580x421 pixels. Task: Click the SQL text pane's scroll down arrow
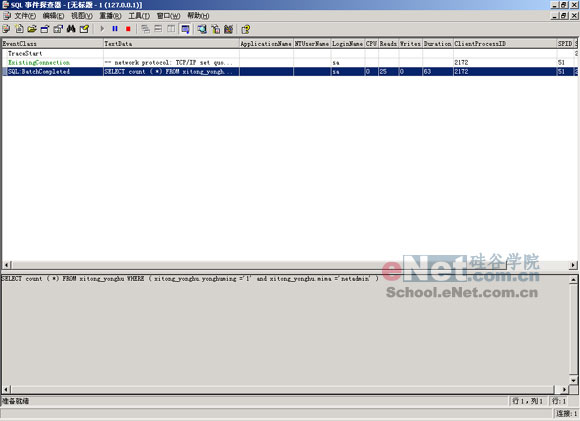click(573, 380)
